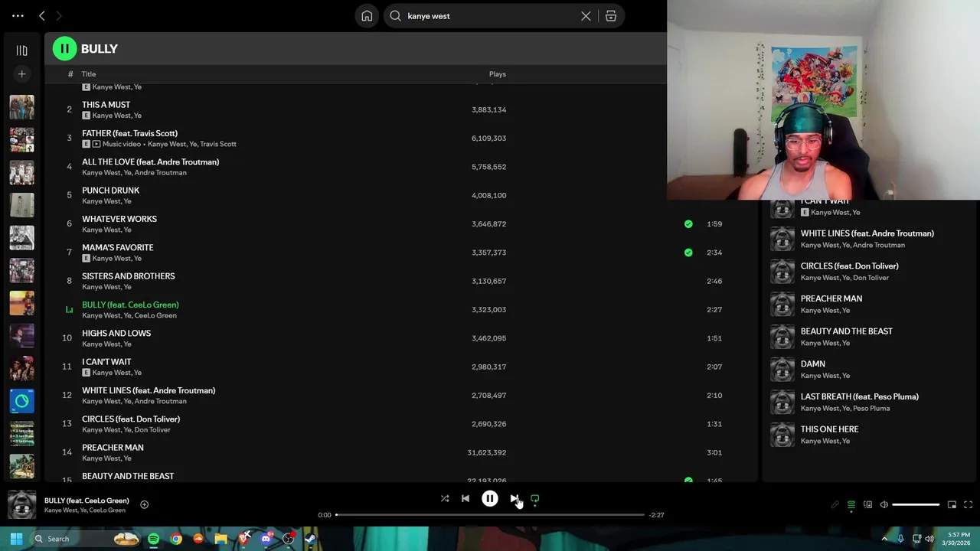Open the queue thumbnail for PREACHER MAN
980x551 pixels.
[x=782, y=304]
